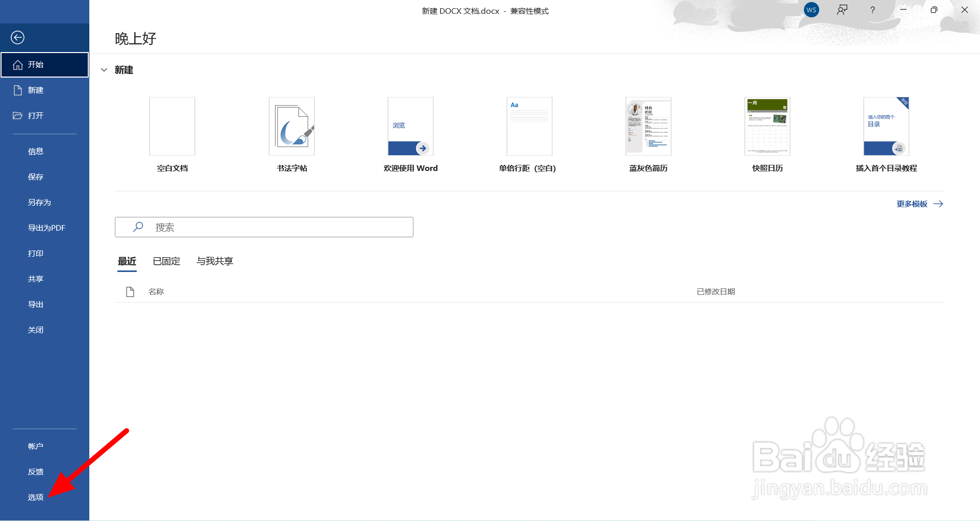Open the 开始 home menu item
Image resolution: width=980 pixels, height=521 pixels.
(44, 65)
